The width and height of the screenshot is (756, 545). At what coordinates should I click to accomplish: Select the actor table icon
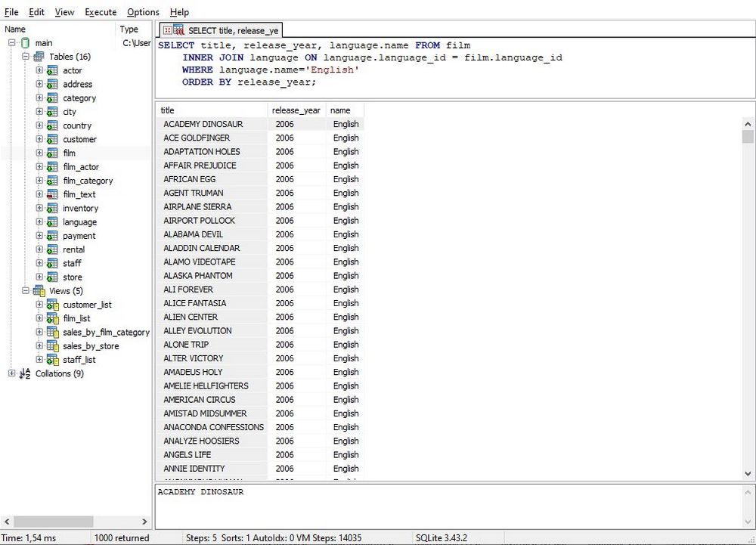coord(52,71)
